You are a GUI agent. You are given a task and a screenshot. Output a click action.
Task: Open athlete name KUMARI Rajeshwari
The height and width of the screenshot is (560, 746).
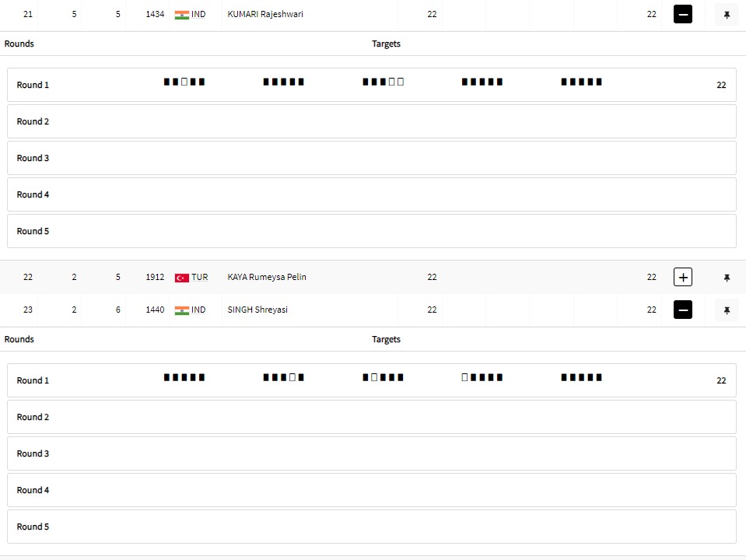265,14
